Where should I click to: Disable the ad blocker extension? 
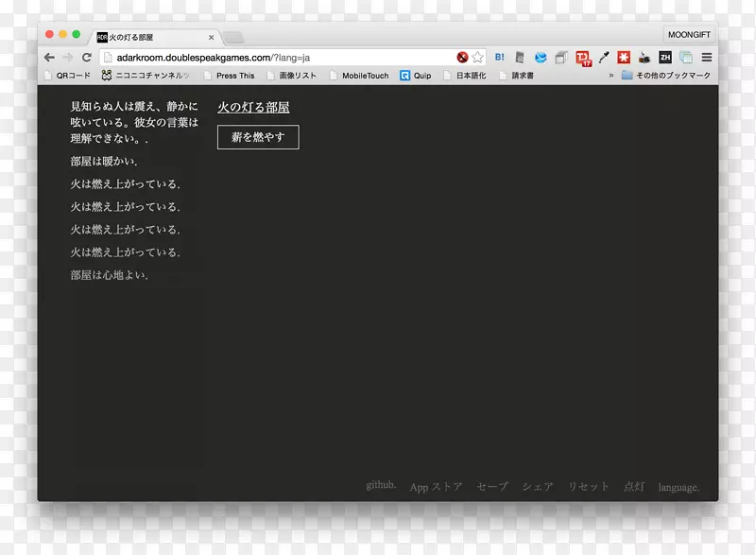(462, 56)
